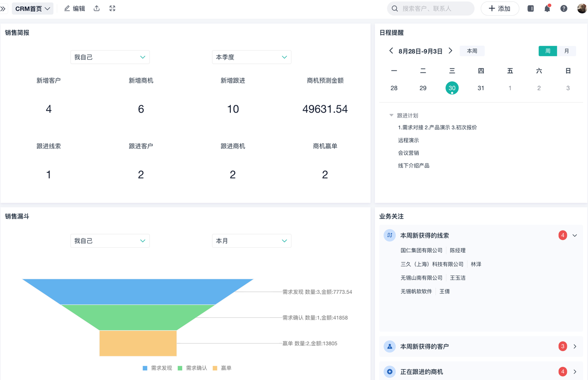Expand the collapsed sidebar with double-arrow icon
This screenshot has width=588, height=380.
tap(3, 9)
